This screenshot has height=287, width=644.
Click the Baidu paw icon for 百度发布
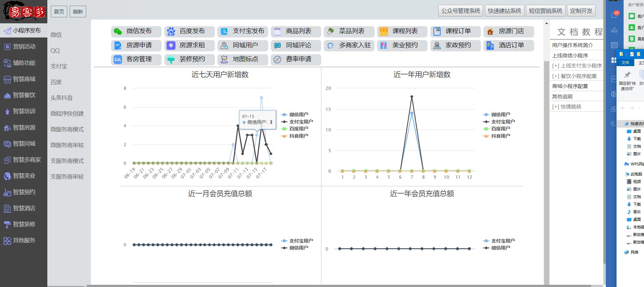click(x=171, y=31)
